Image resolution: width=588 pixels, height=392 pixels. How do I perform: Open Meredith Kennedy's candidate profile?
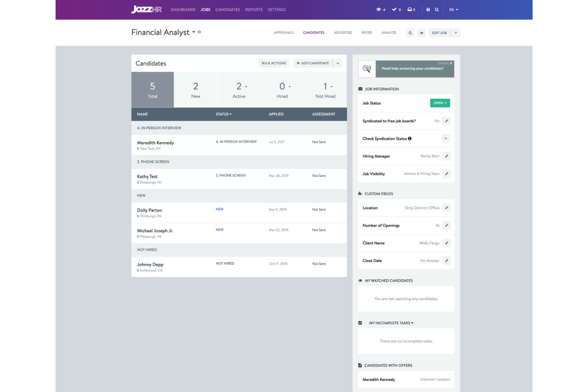point(155,143)
